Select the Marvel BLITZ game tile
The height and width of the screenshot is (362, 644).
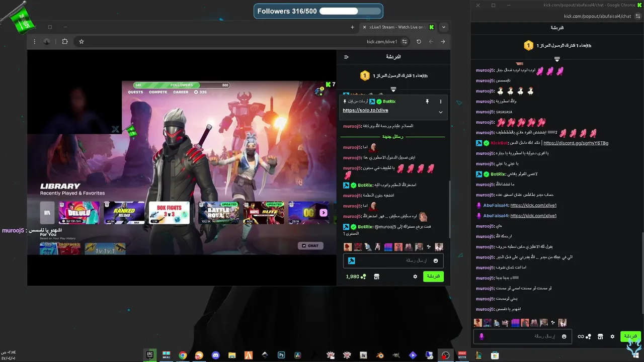point(264,213)
